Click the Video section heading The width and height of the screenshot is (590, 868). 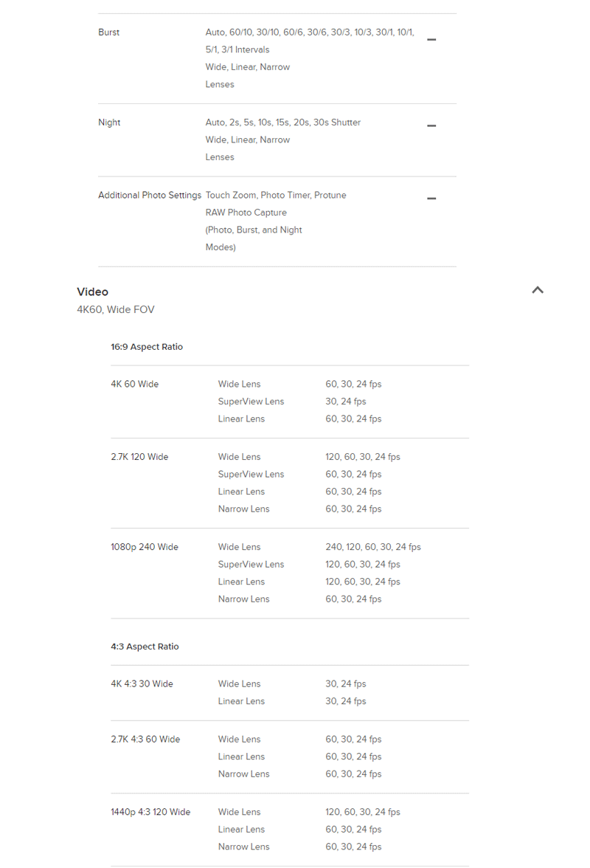click(x=93, y=292)
